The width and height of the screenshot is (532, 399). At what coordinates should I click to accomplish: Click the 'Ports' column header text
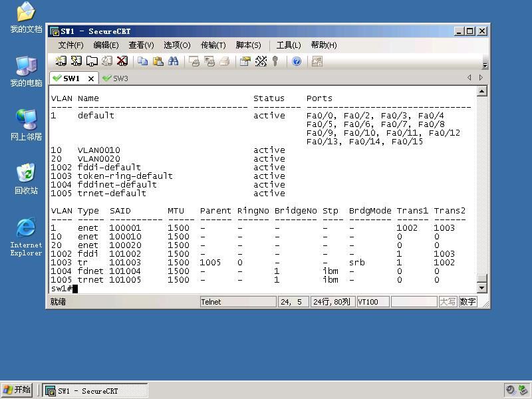(319, 98)
